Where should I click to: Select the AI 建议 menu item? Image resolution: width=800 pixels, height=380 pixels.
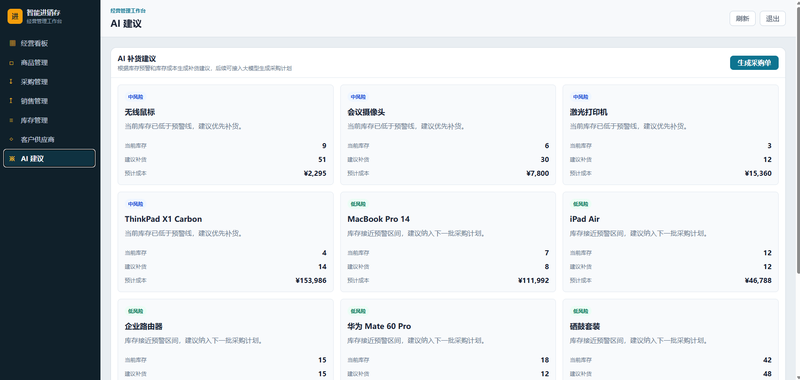tap(49, 159)
